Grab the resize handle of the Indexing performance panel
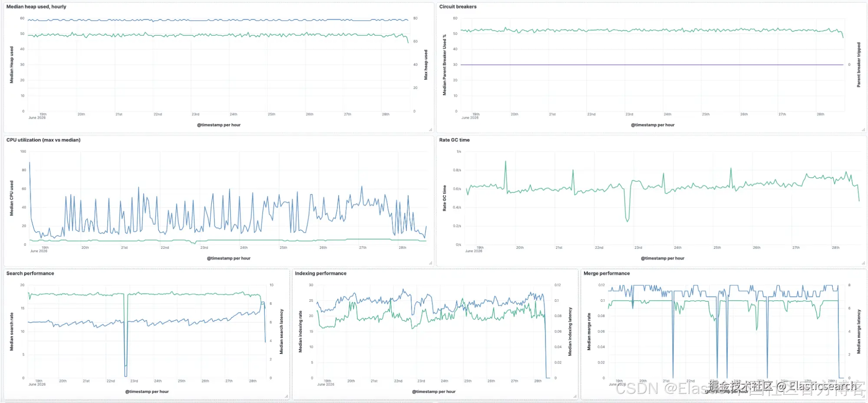Image resolution: width=868 pixels, height=403 pixels. [575, 396]
